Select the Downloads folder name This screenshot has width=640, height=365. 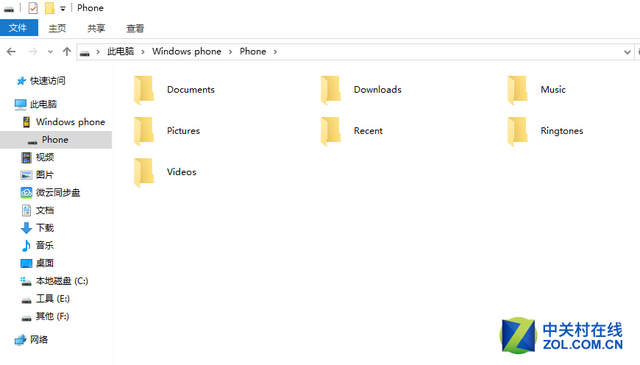[x=378, y=89]
